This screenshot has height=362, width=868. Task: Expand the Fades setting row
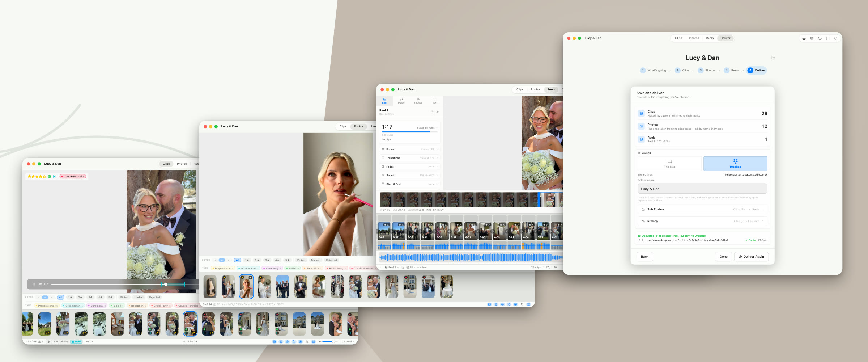point(410,167)
